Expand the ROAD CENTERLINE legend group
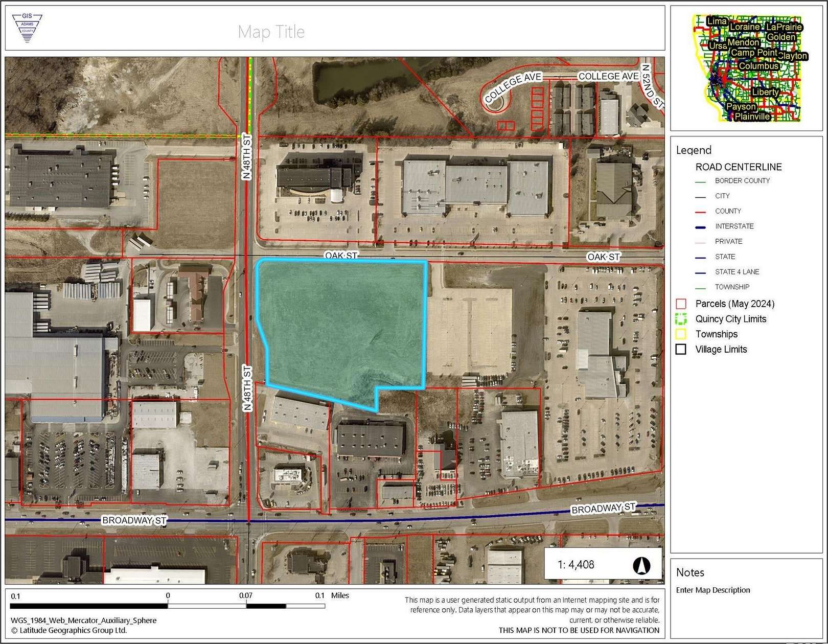 (738, 167)
